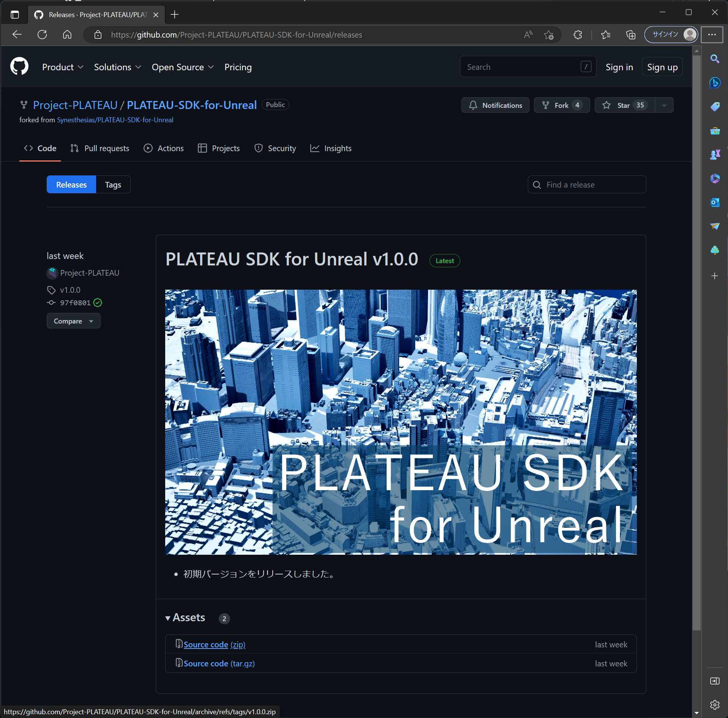This screenshot has height=718, width=728.
Task: Open sidebar search with the magnifier icon
Action: [x=715, y=59]
